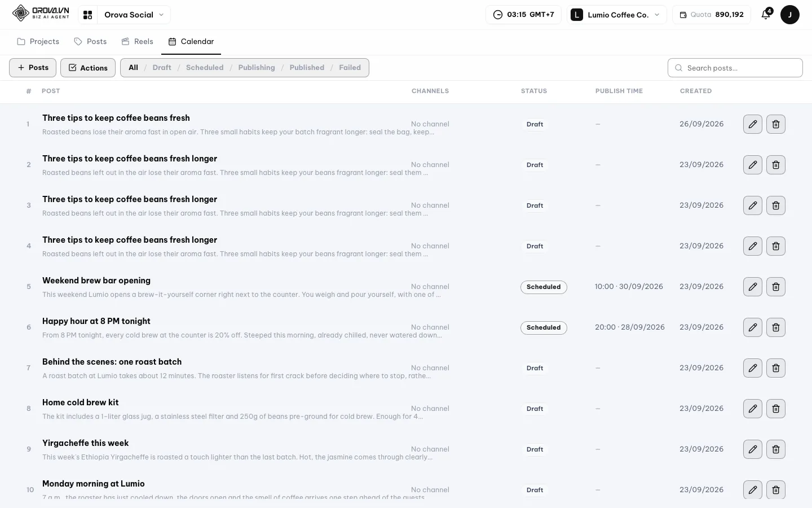Open the 03:15 GMT+7 timezone selector
The width and height of the screenshot is (812, 508).
524,15
